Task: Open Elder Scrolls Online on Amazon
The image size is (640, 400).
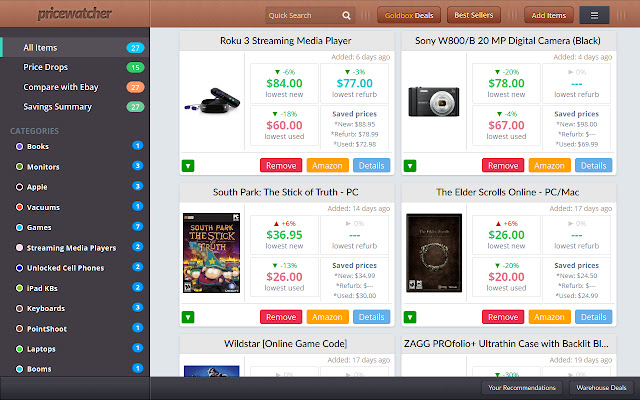Action: [549, 317]
